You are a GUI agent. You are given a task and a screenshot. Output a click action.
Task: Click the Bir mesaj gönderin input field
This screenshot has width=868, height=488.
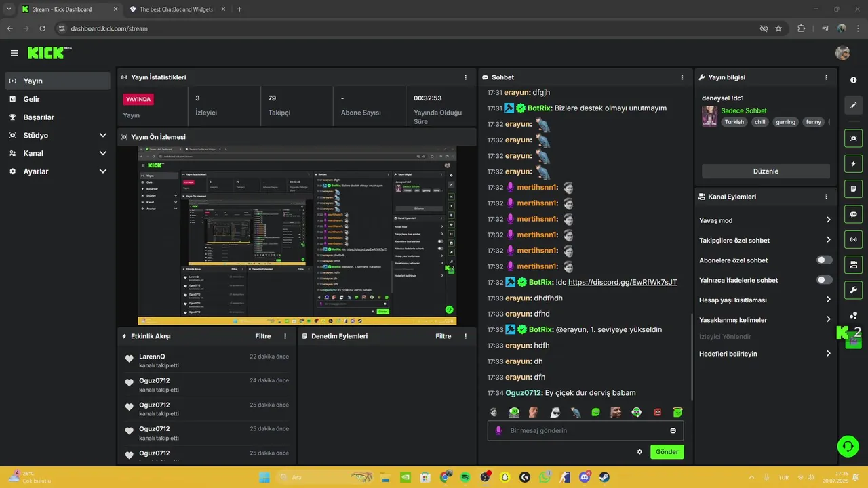(x=585, y=430)
